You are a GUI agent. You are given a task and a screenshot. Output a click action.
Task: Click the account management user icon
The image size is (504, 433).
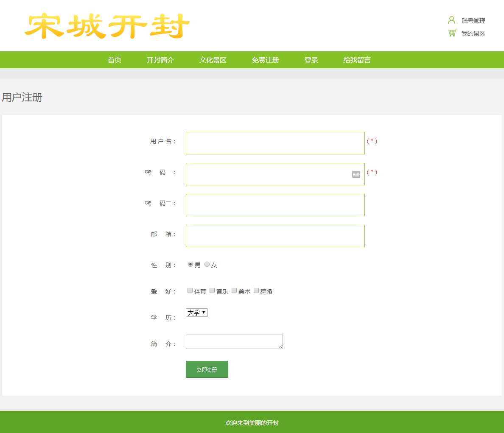coord(451,20)
